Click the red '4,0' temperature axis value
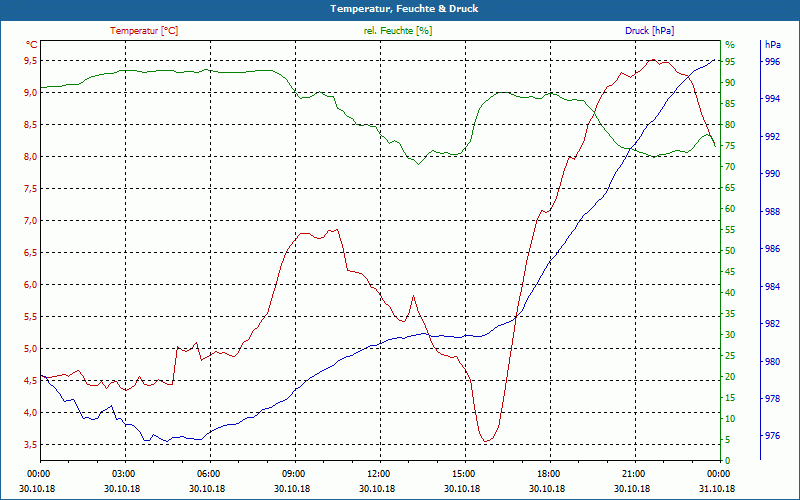Viewport: 800px width, 500px height. [x=30, y=413]
